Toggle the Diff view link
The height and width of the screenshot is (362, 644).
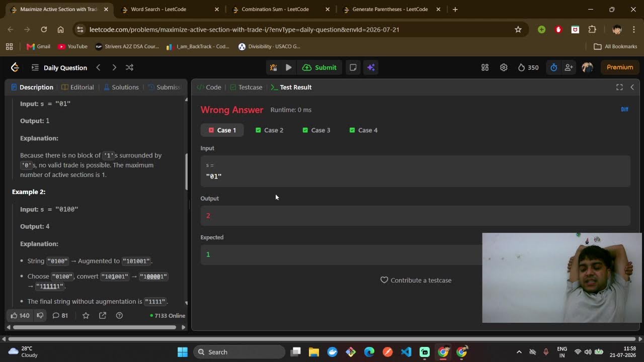pyautogui.click(x=624, y=109)
